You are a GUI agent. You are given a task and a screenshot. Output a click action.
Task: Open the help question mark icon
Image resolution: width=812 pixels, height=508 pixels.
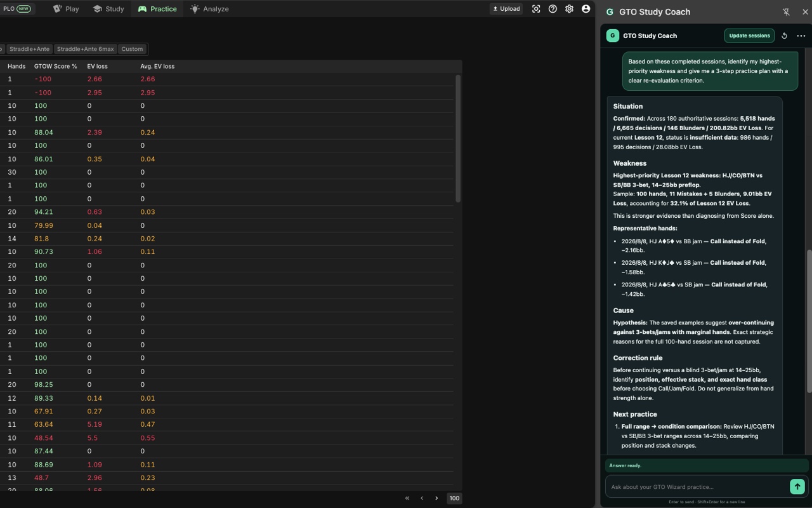tap(553, 9)
